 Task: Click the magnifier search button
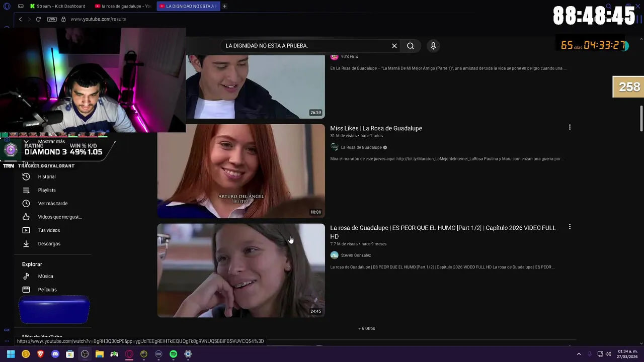(x=411, y=46)
